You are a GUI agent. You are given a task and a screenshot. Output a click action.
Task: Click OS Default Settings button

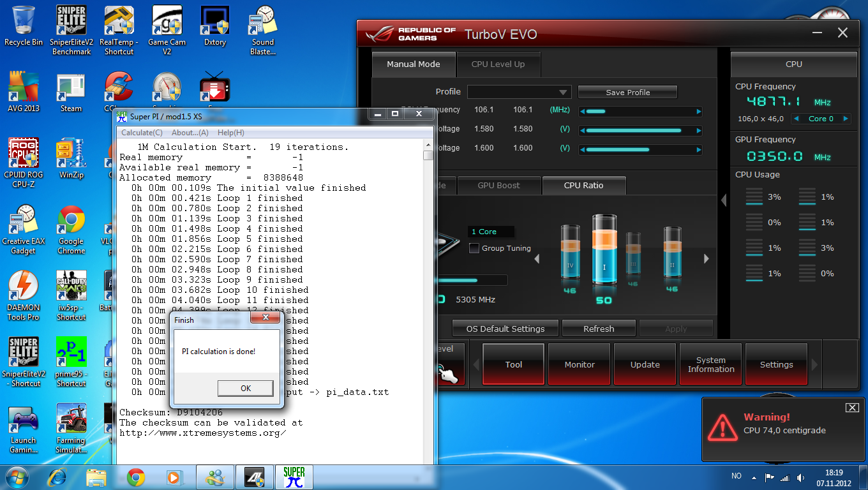pyautogui.click(x=505, y=329)
